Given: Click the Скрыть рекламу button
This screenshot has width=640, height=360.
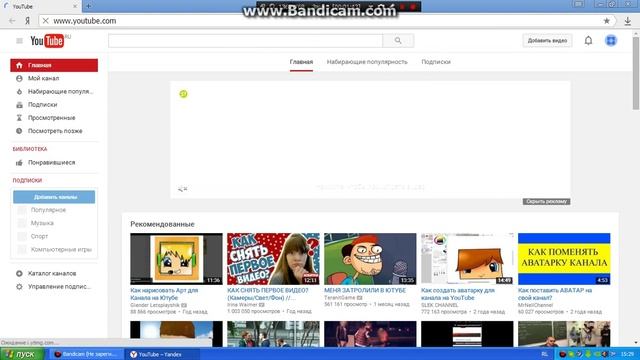Looking at the screenshot, I should coord(546,202).
